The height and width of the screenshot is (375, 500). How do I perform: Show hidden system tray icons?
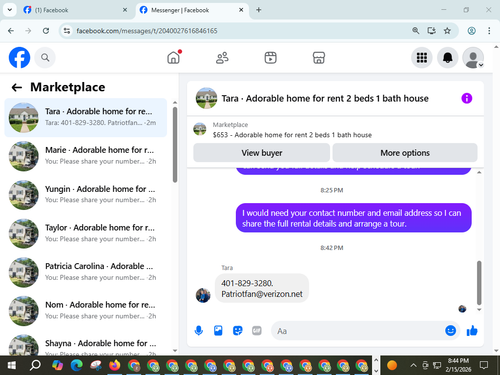pos(413,365)
